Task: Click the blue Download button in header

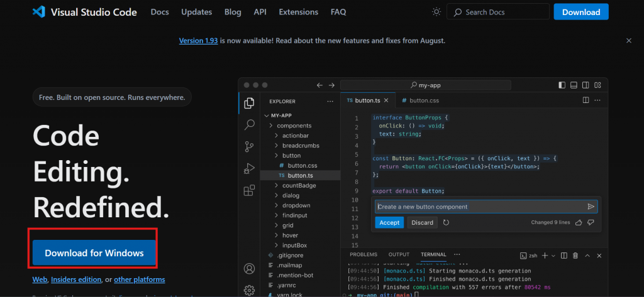Action: point(580,12)
